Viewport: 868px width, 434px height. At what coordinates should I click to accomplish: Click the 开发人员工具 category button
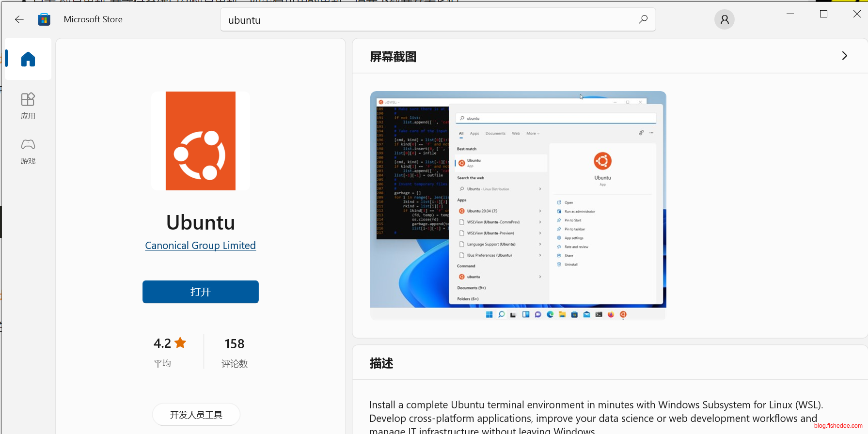[x=196, y=415]
